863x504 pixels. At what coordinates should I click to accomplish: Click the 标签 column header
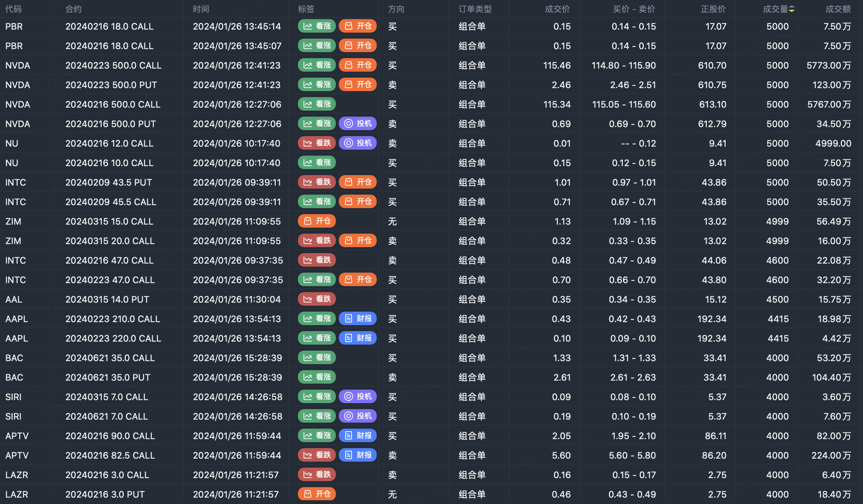click(x=306, y=9)
